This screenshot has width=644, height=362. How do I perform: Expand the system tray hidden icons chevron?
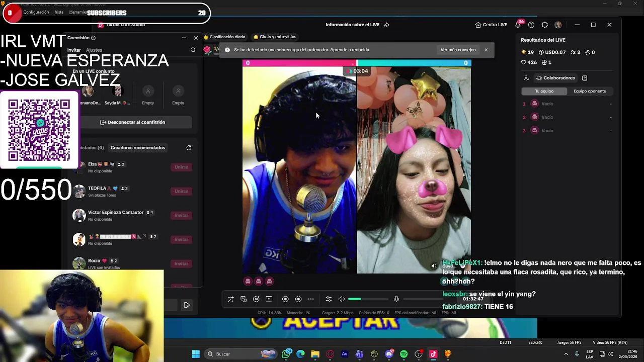coord(566,354)
